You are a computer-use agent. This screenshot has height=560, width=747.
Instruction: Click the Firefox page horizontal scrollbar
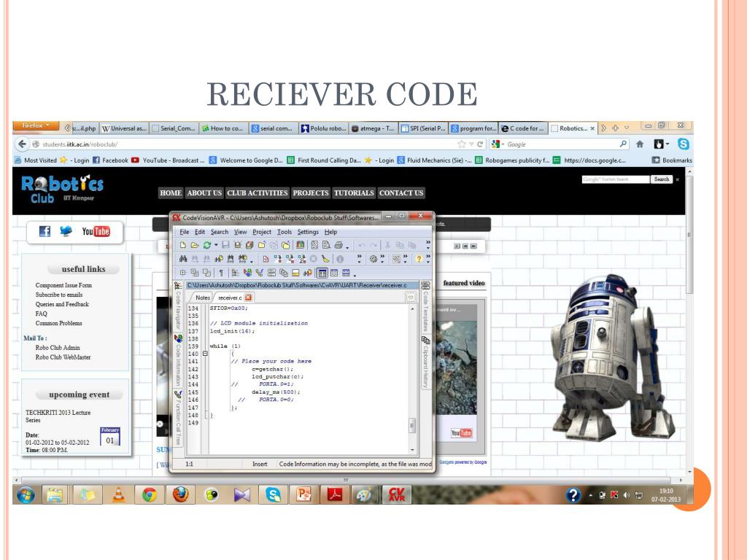(x=346, y=480)
